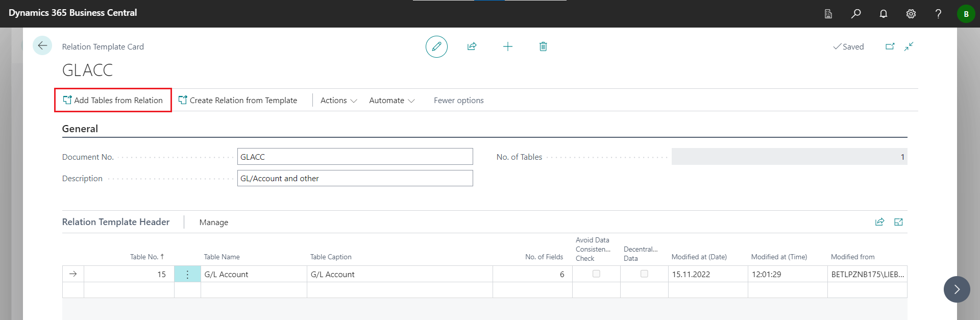Click the pencil edit icon
Viewport: 980px width, 320px height.
436,46
